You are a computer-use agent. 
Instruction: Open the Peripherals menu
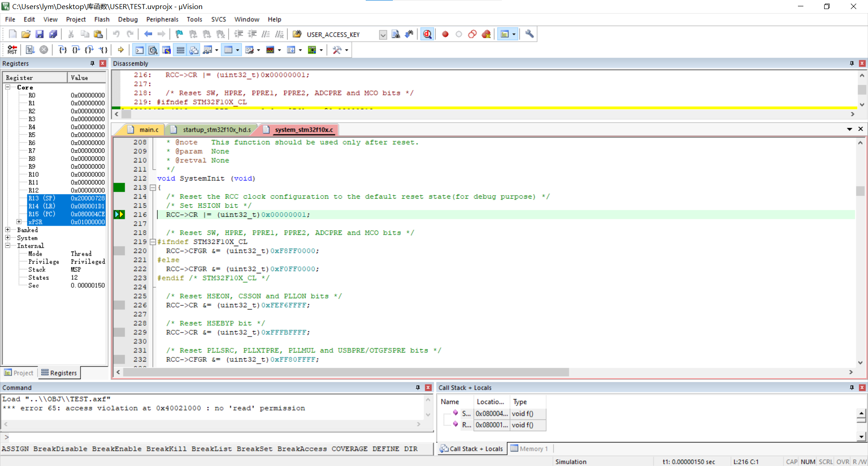[162, 19]
